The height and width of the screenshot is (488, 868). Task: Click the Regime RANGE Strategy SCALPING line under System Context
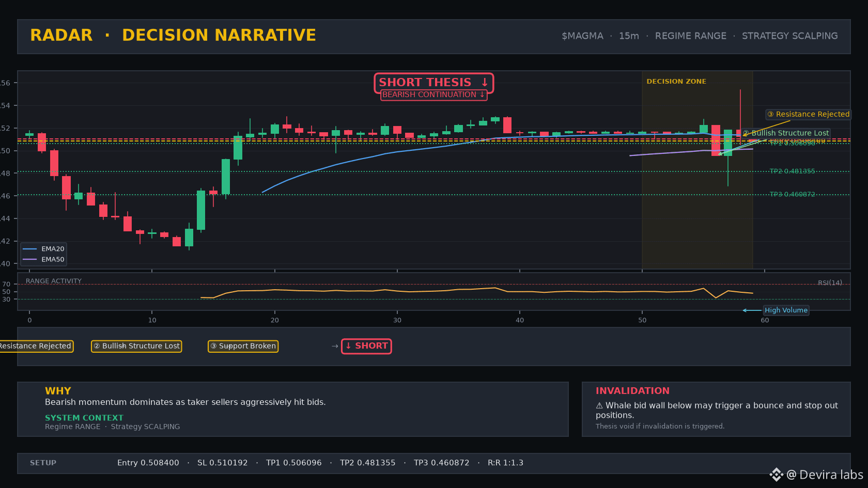pyautogui.click(x=113, y=427)
